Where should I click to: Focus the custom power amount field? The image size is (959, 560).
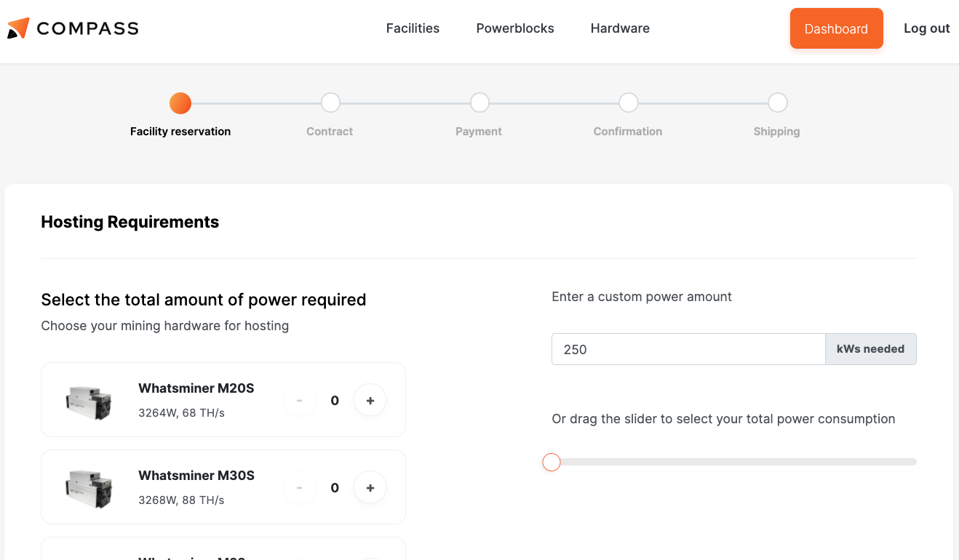(x=688, y=349)
